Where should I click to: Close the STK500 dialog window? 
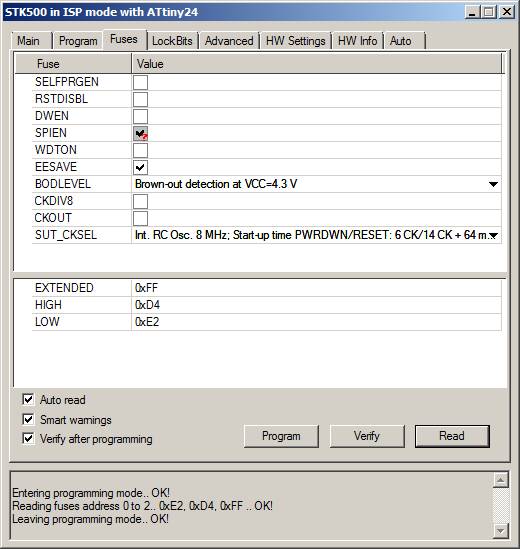pyautogui.click(x=506, y=13)
